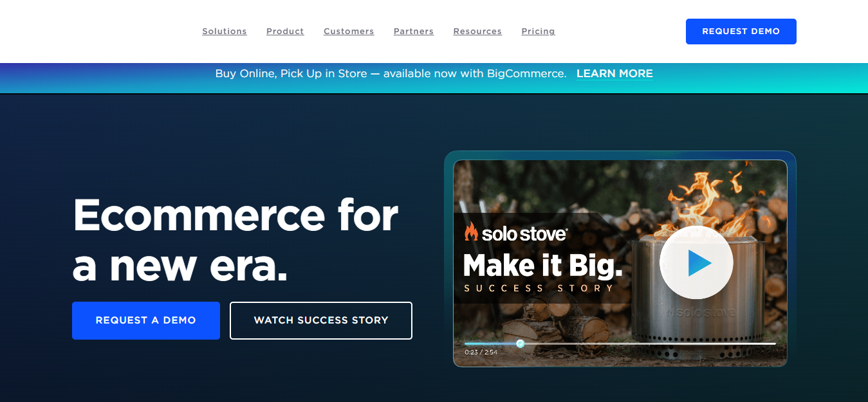Follow the Learn More banner link
Screen dimensions: 868x402
pyautogui.click(x=614, y=74)
